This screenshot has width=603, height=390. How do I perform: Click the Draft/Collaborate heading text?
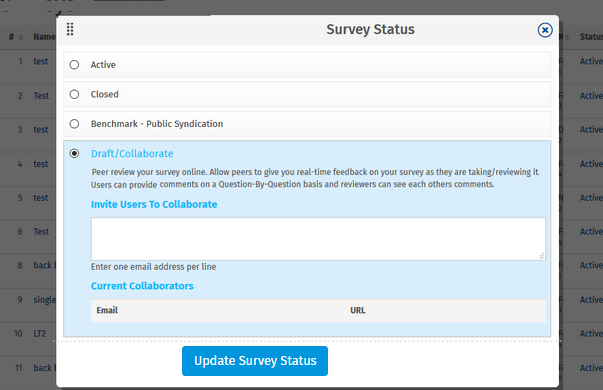pyautogui.click(x=132, y=153)
